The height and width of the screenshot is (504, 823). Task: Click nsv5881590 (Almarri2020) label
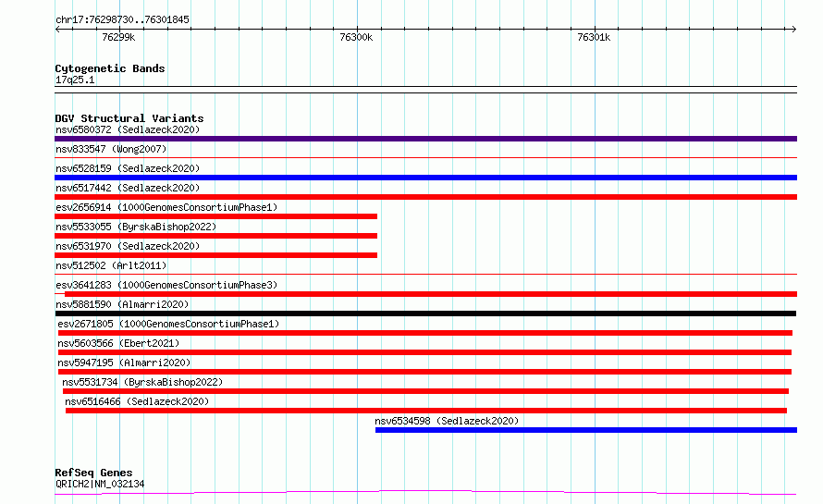click(122, 304)
